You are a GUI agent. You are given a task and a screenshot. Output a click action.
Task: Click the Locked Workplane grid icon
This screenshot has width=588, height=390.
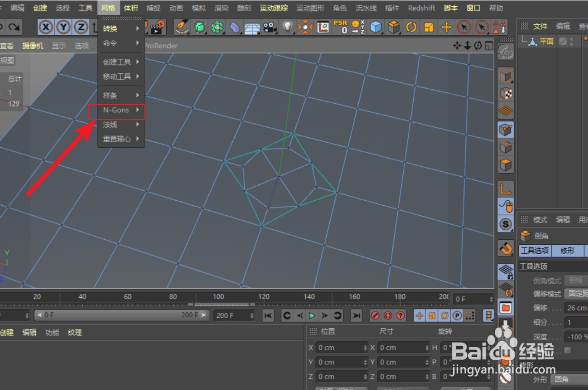click(506, 272)
